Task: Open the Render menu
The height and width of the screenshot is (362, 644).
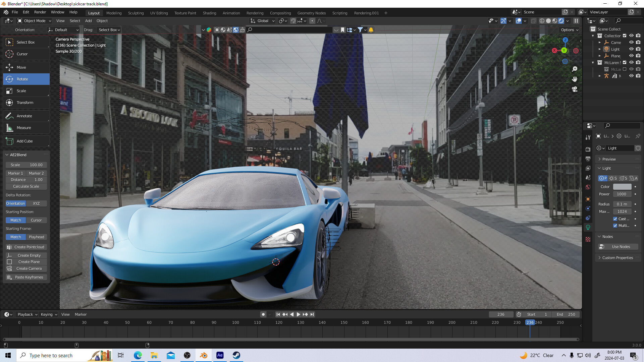Action: 40,12
